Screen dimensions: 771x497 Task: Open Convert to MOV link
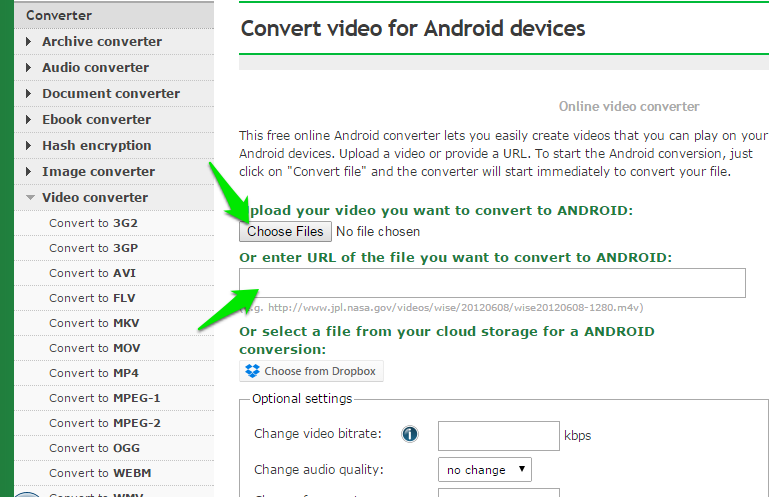pyautogui.click(x=94, y=349)
